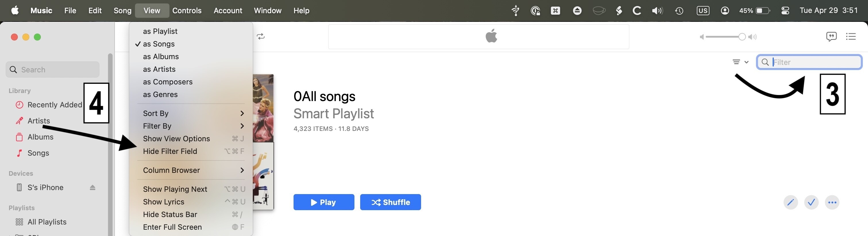Open the Playing Next list icon
868x236 pixels.
pyautogui.click(x=850, y=36)
